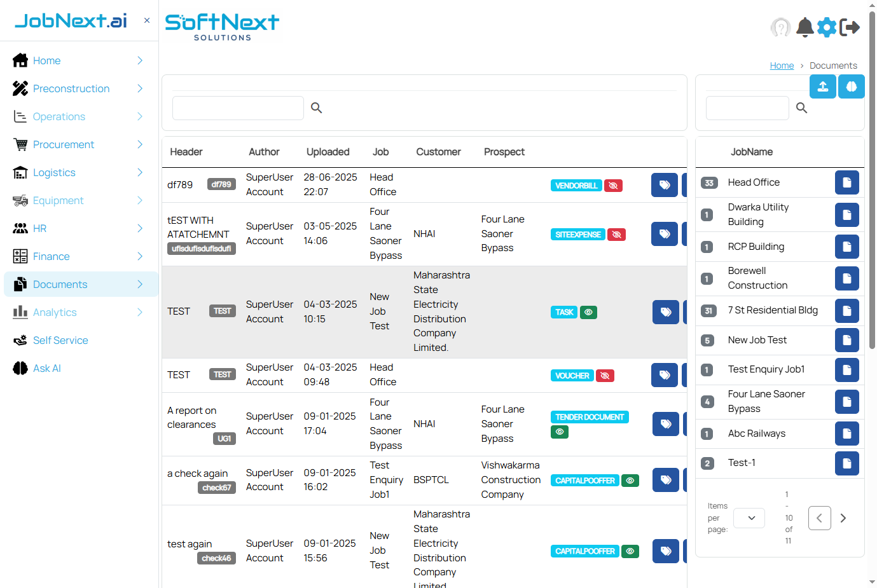Screen dimensions: 877x588
Task: Open notifications via the bell icon
Action: coord(804,28)
